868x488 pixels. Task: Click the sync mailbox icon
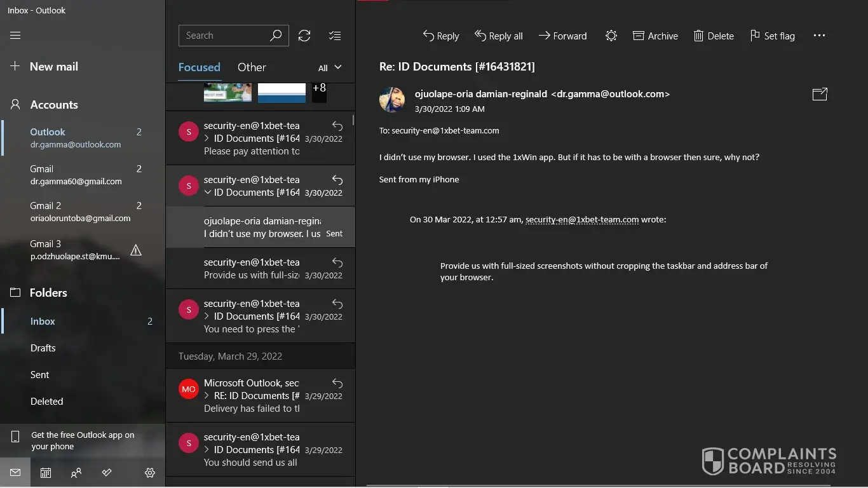[304, 36]
